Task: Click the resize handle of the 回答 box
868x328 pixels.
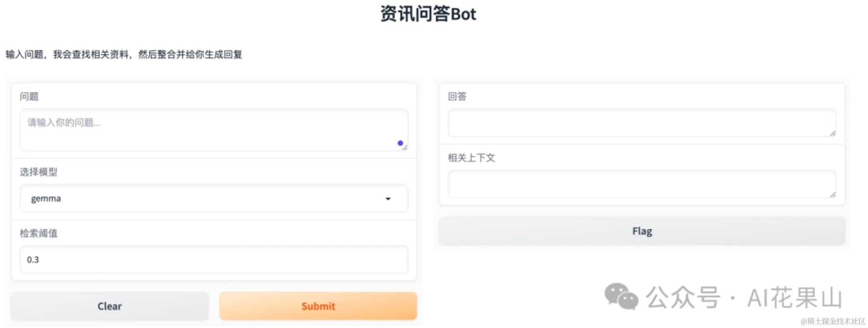Action: point(833,134)
